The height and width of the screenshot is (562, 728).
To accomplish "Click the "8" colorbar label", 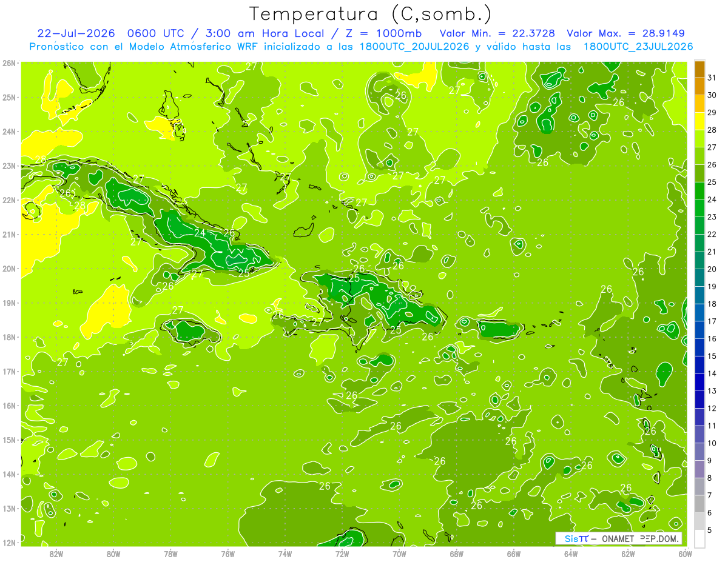I will 710,478.
